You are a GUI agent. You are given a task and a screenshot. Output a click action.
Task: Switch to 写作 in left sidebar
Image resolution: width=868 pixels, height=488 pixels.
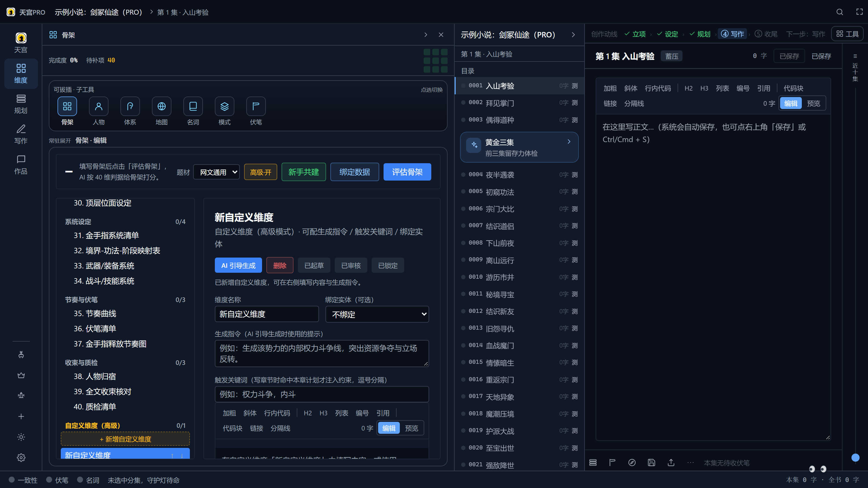(21, 134)
